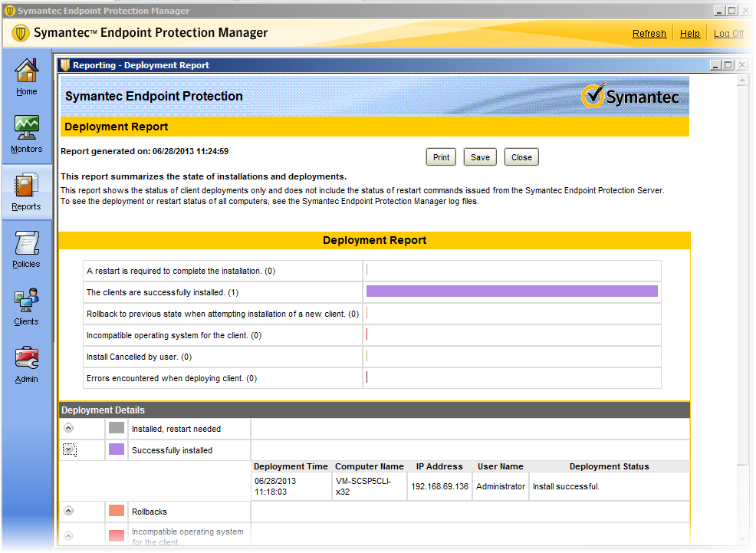Click the report's vertical scrollbar up arrow
The height and width of the screenshot is (553, 756).
(x=742, y=81)
